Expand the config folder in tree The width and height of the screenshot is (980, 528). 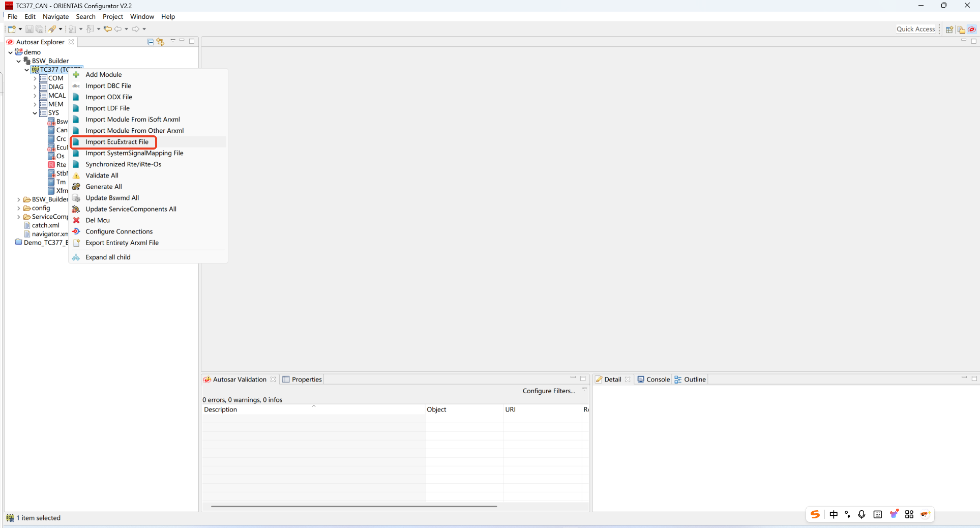pos(19,208)
